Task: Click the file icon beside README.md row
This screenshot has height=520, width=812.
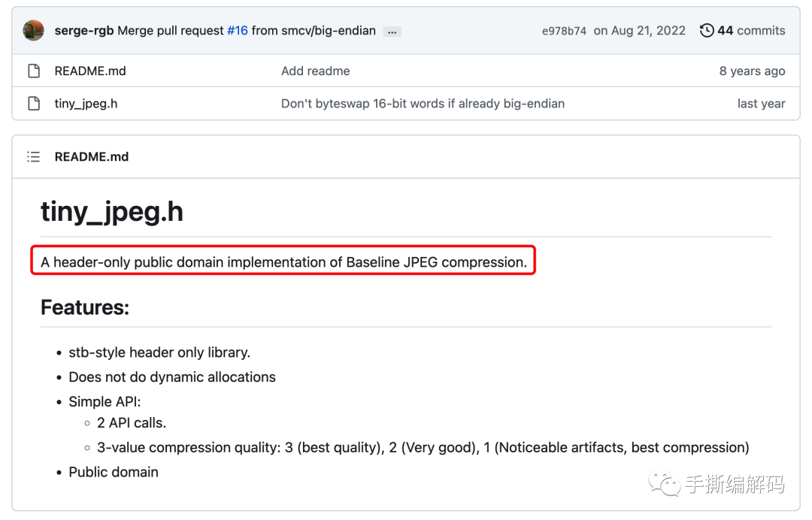Action: [x=34, y=71]
